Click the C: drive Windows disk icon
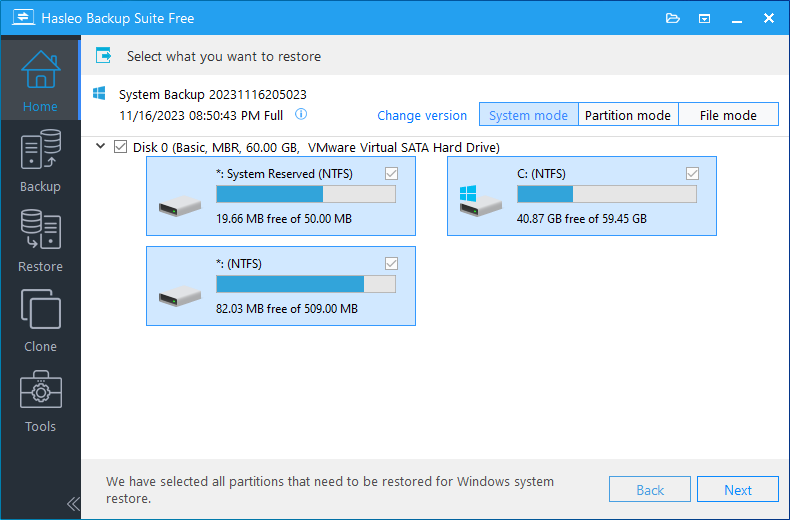 tap(480, 201)
